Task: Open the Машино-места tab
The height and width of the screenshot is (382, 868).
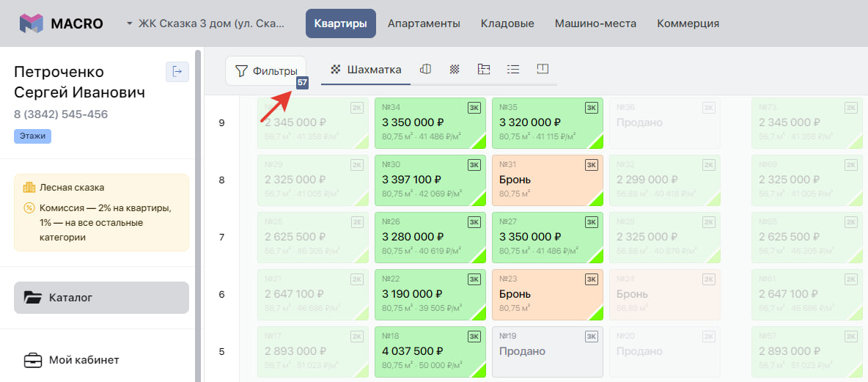Action: [x=595, y=23]
